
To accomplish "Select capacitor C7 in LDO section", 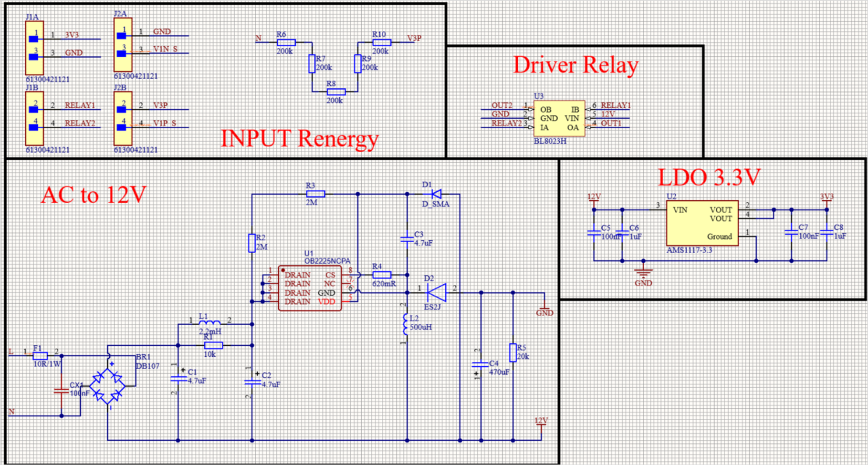I will 791,233.
